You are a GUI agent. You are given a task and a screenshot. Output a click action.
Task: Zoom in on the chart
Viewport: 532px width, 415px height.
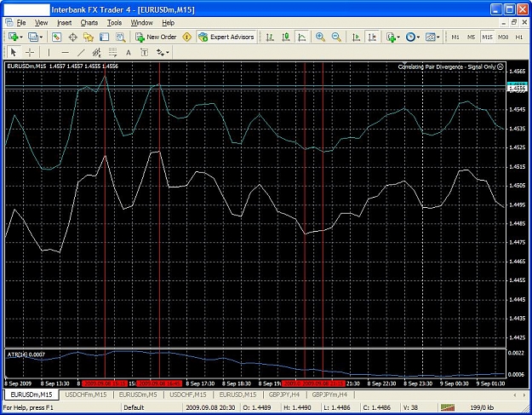point(320,37)
